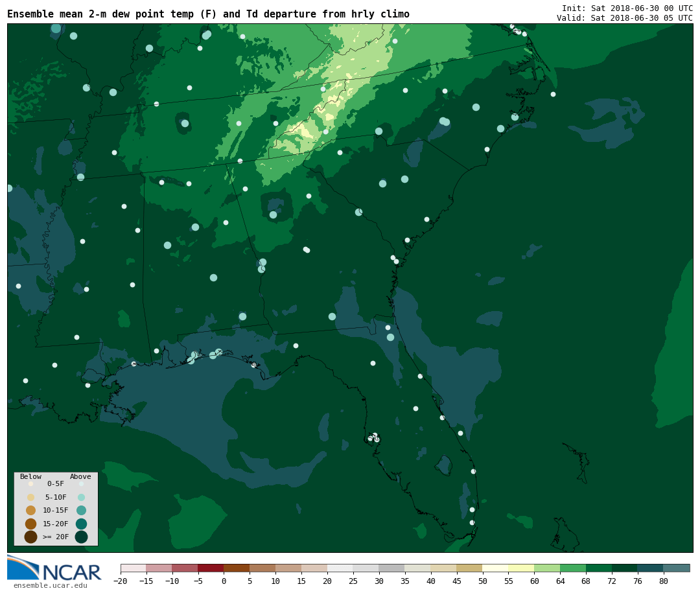Image resolution: width=700 pixels, height=593 pixels.
Task: Click the 'Above' header in the legend
Action: [80, 476]
